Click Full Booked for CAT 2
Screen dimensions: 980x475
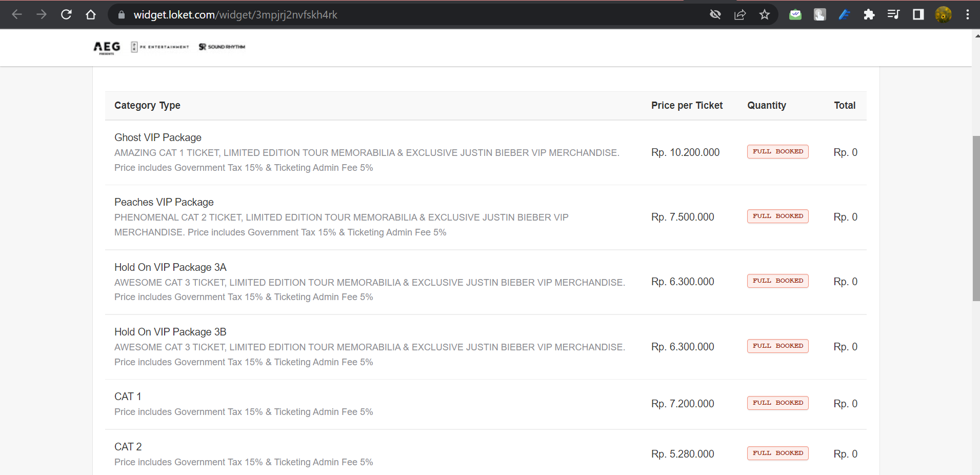[x=778, y=453]
